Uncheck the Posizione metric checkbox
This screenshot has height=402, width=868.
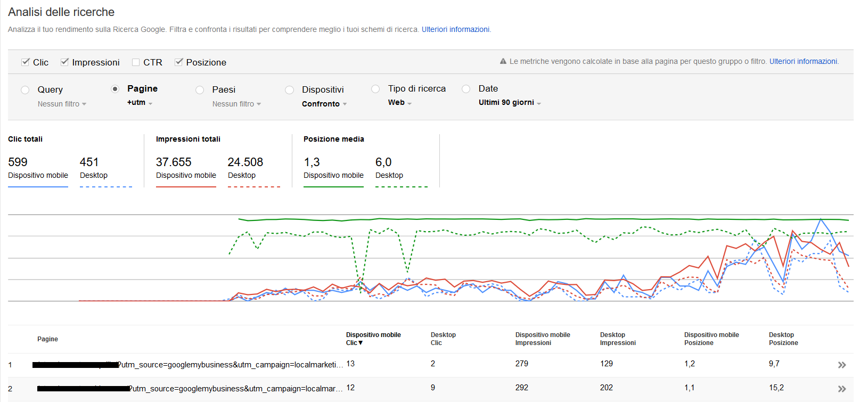[179, 62]
